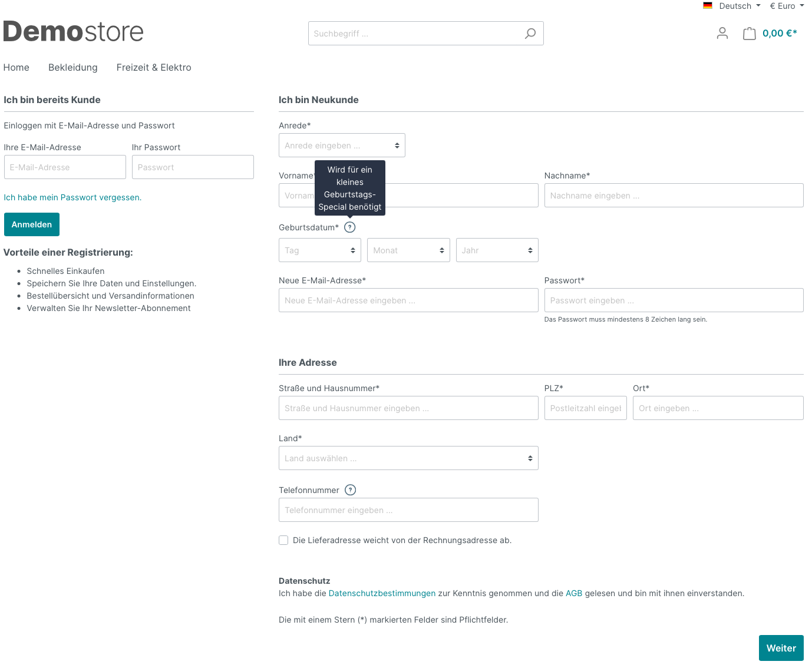
Task: Click the password minimum 8 Zeichen hint
Action: [626, 319]
